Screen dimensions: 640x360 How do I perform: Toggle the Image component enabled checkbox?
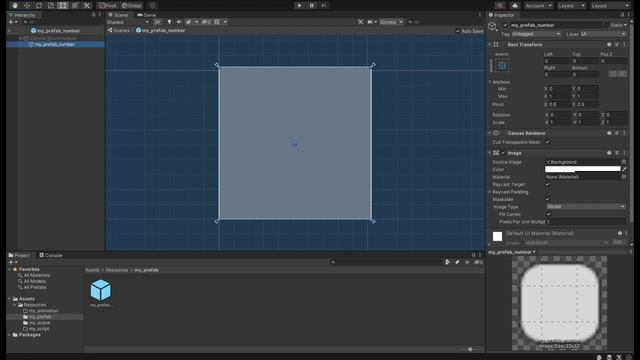tap(503, 153)
